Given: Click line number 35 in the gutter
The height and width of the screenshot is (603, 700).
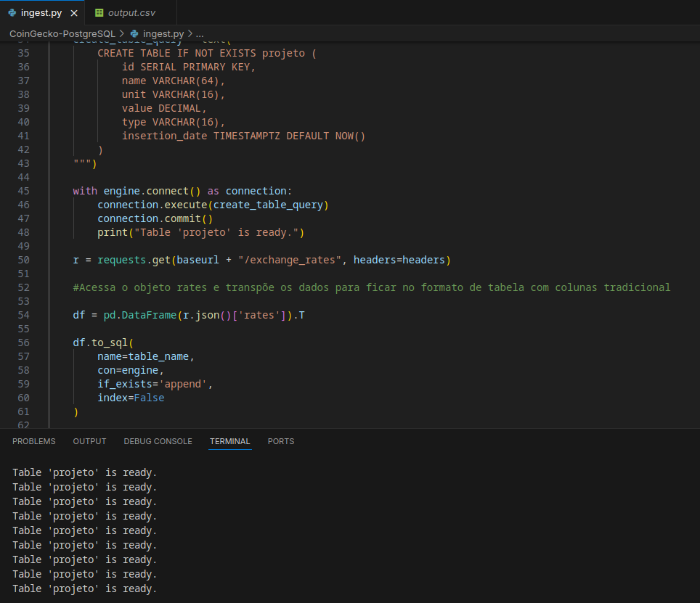Looking at the screenshot, I should point(24,53).
